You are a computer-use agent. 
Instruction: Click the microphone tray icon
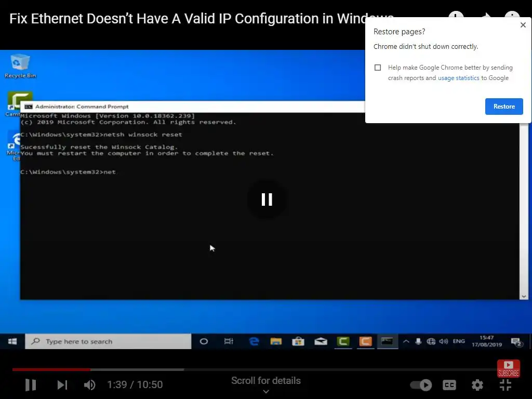tap(418, 341)
